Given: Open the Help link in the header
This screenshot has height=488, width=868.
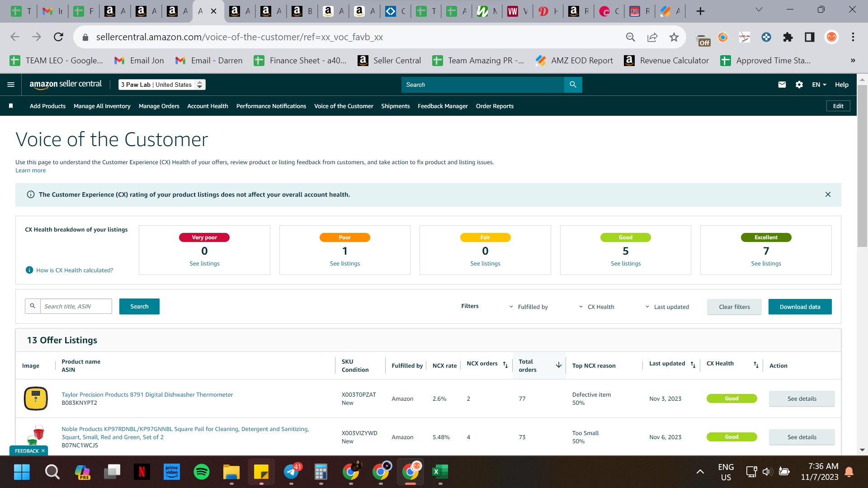Looking at the screenshot, I should coord(841,85).
